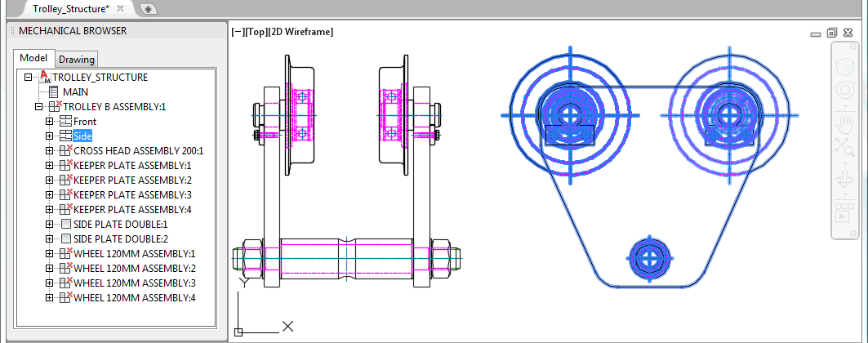The width and height of the screenshot is (868, 343).
Task: Expand CROSS HEAD ASSEMBLY 200:1
Action: [49, 150]
